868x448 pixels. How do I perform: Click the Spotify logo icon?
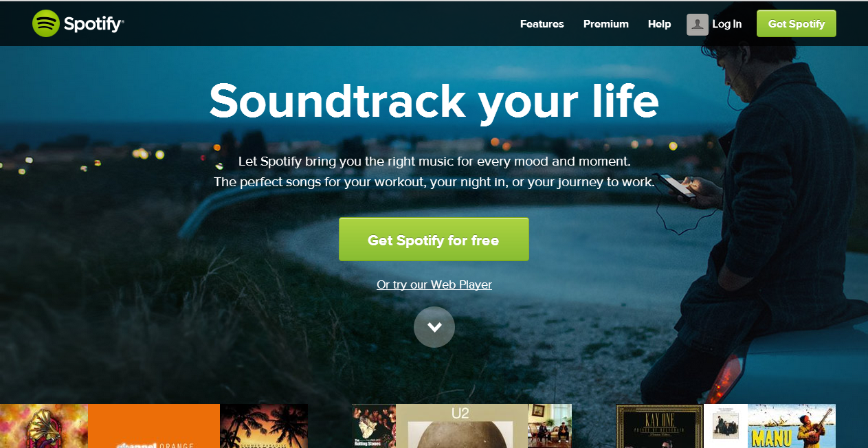point(46,23)
